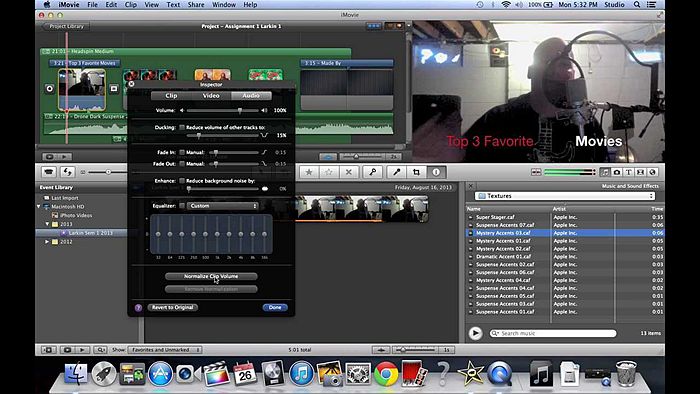Adjust the Ducking percentage slider

tap(199, 135)
